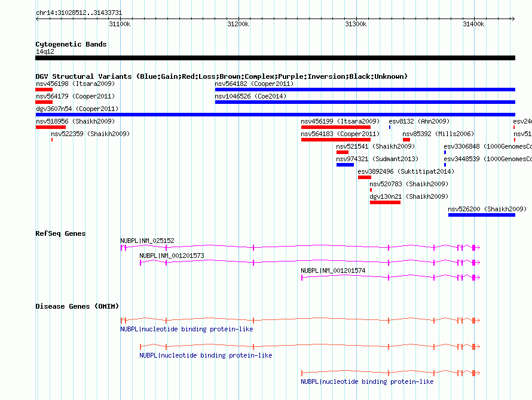Open the NUBPL|NM_001201573 transcript label
The height and width of the screenshot is (400, 532).
172,256
